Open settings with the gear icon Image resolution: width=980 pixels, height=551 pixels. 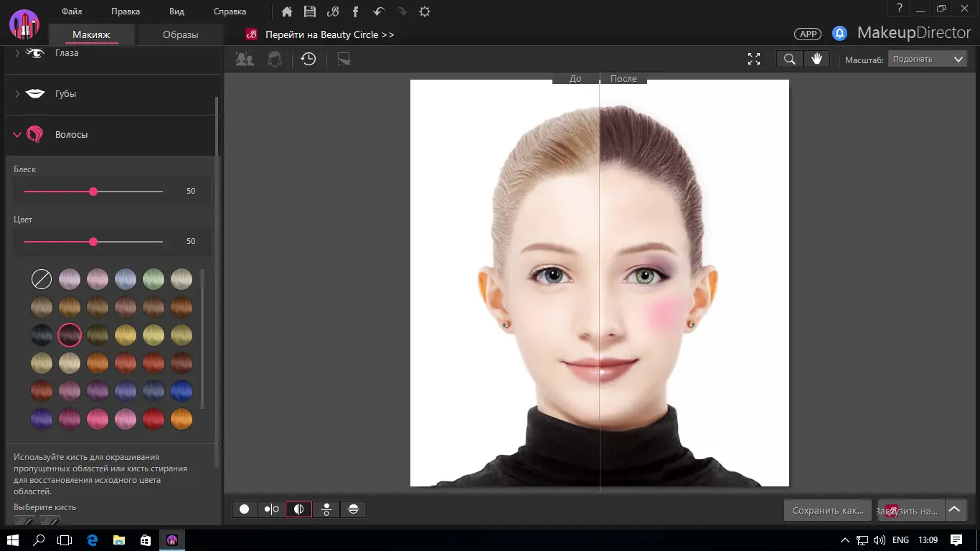click(x=425, y=11)
